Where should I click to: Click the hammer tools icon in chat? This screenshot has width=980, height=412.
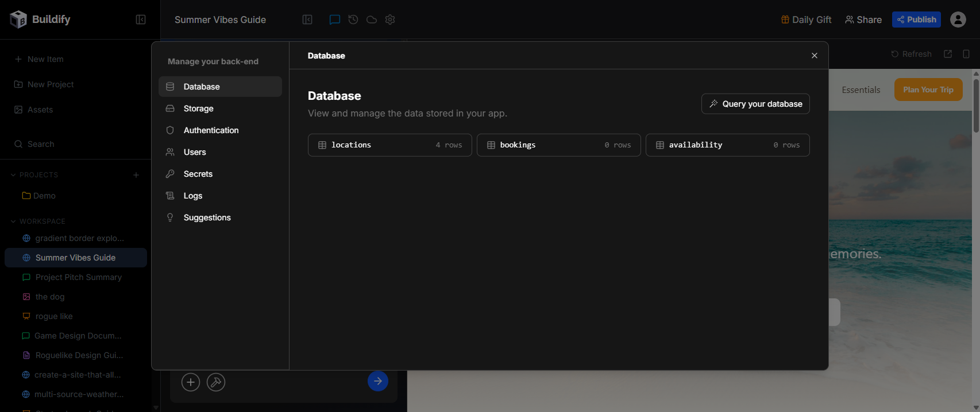pyautogui.click(x=216, y=382)
